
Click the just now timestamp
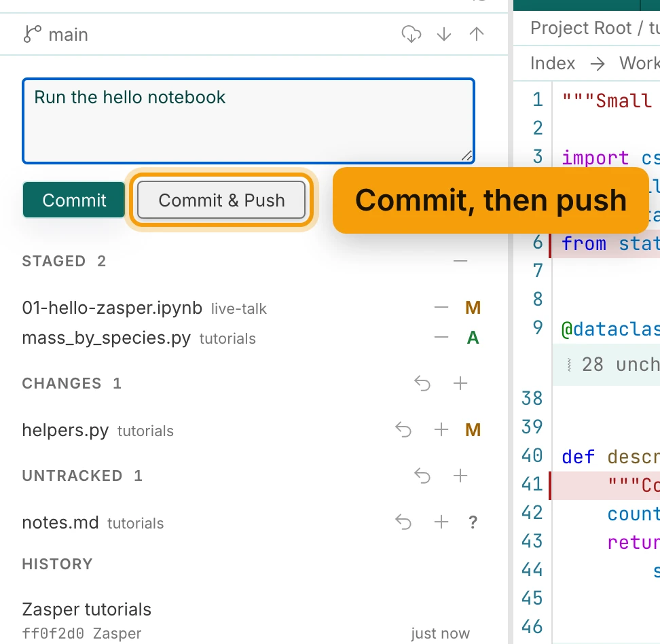pyautogui.click(x=440, y=633)
